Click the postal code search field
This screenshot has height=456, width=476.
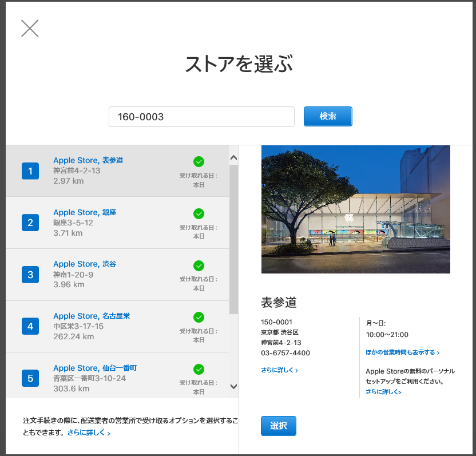tap(201, 117)
